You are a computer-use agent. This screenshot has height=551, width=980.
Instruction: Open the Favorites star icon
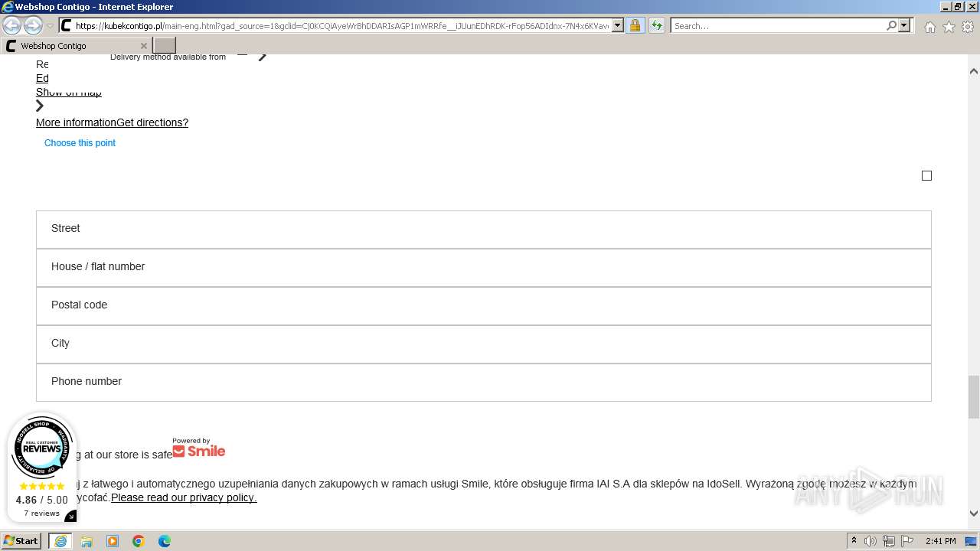(949, 26)
